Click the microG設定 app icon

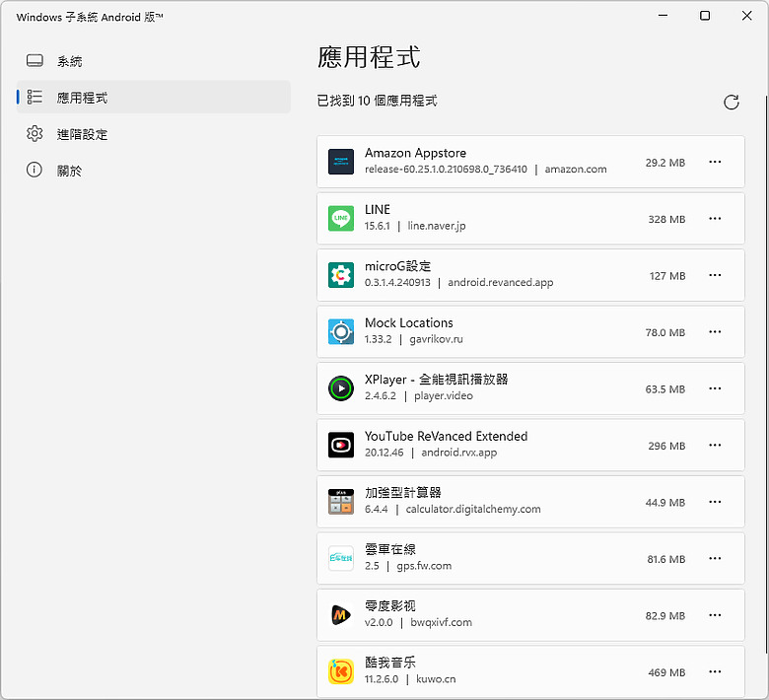click(x=341, y=275)
